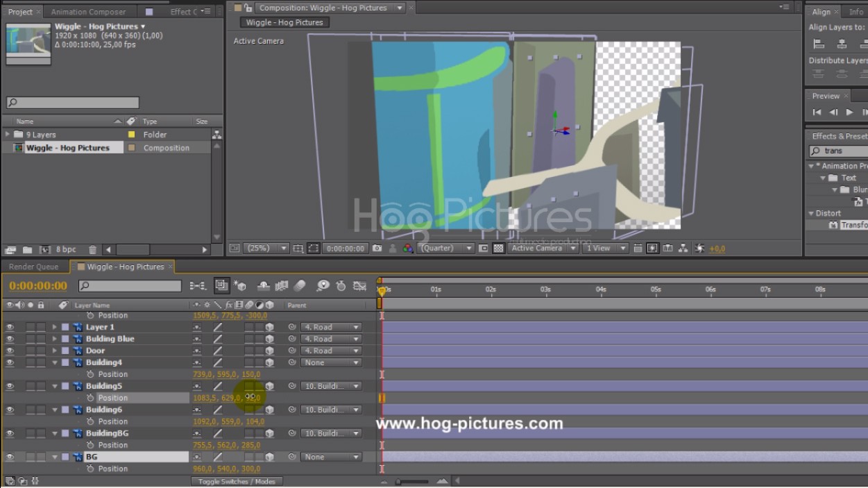This screenshot has width=868, height=488.
Task: Toggle 3D layer cube switch for BG
Action: [269, 457]
